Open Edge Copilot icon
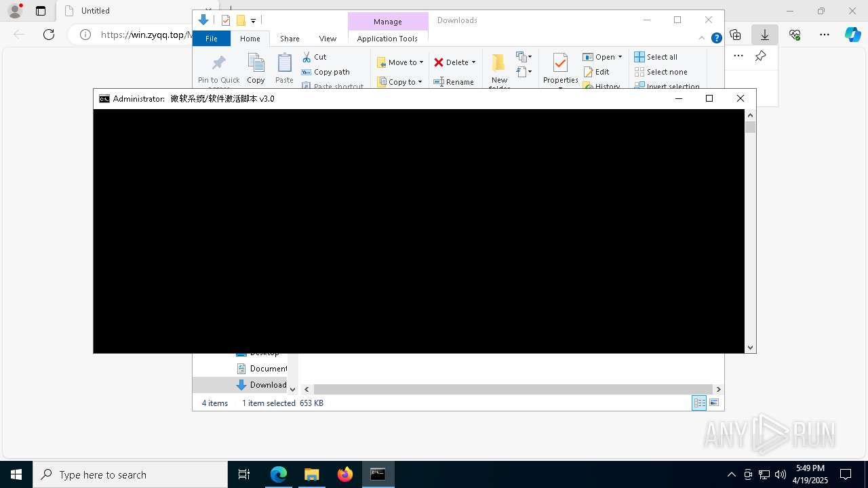This screenshot has width=868, height=488. pos(852,35)
